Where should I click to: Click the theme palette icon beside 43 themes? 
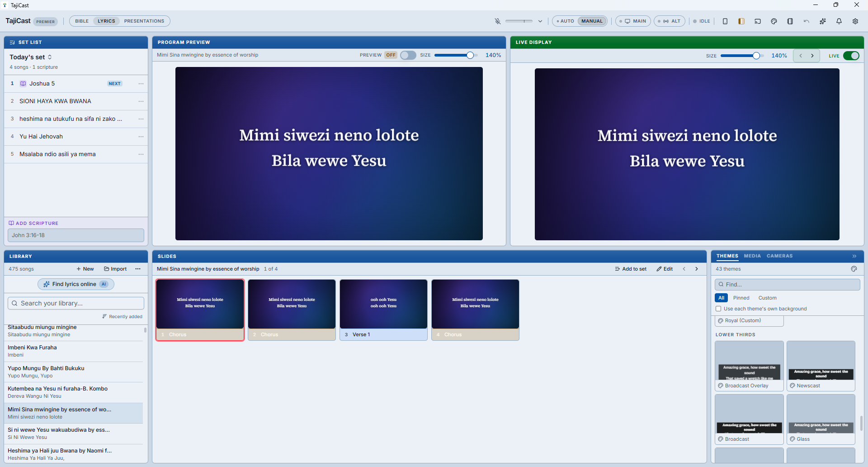854,269
